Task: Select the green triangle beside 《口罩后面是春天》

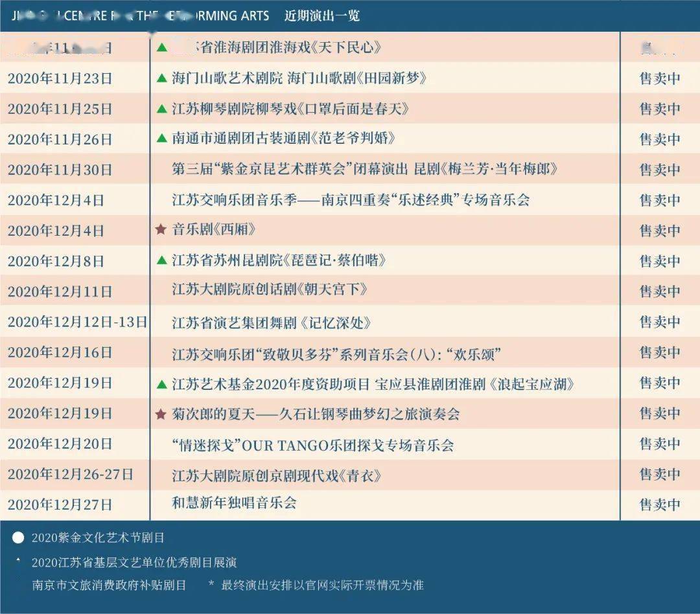Action: point(162,108)
